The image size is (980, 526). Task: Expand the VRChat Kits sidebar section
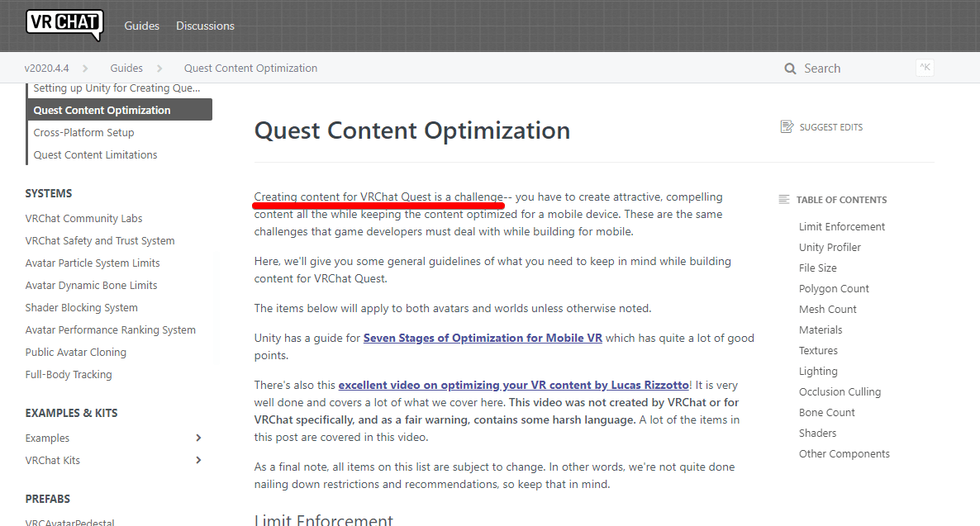(198, 460)
